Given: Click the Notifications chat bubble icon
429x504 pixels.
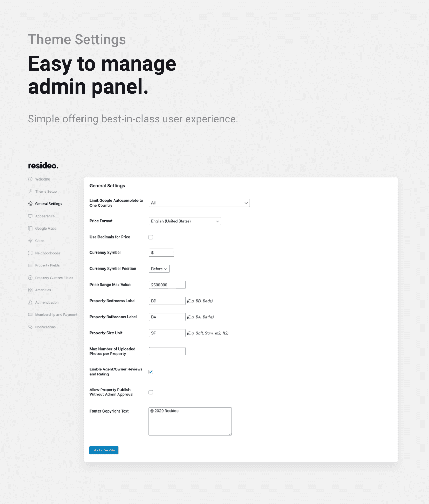Looking at the screenshot, I should coord(30,327).
